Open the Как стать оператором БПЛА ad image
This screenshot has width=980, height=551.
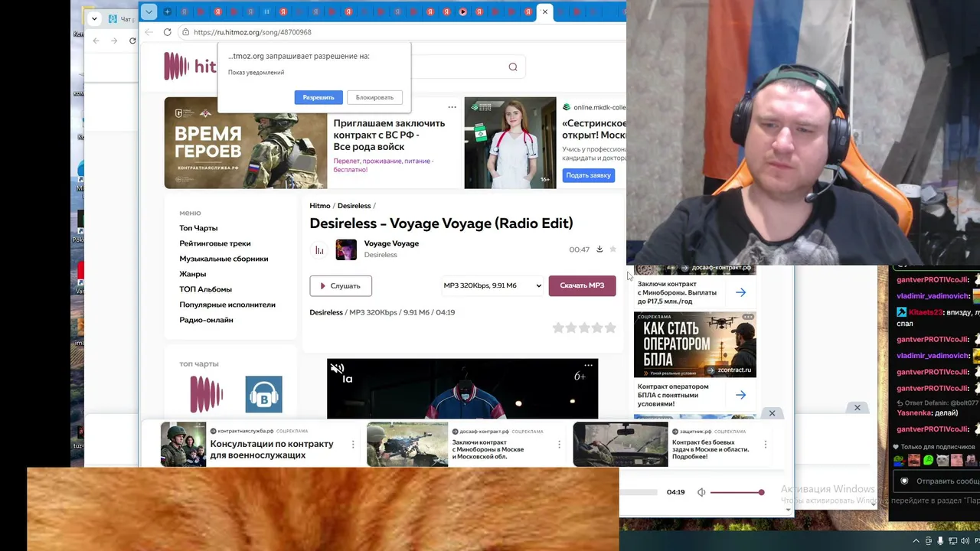pyautogui.click(x=695, y=344)
